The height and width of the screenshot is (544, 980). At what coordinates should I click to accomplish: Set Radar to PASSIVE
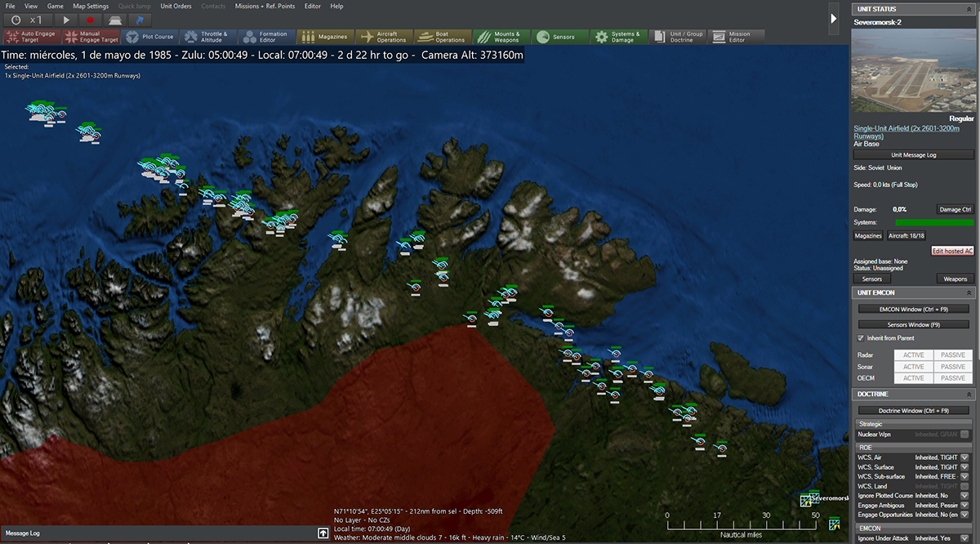(952, 355)
